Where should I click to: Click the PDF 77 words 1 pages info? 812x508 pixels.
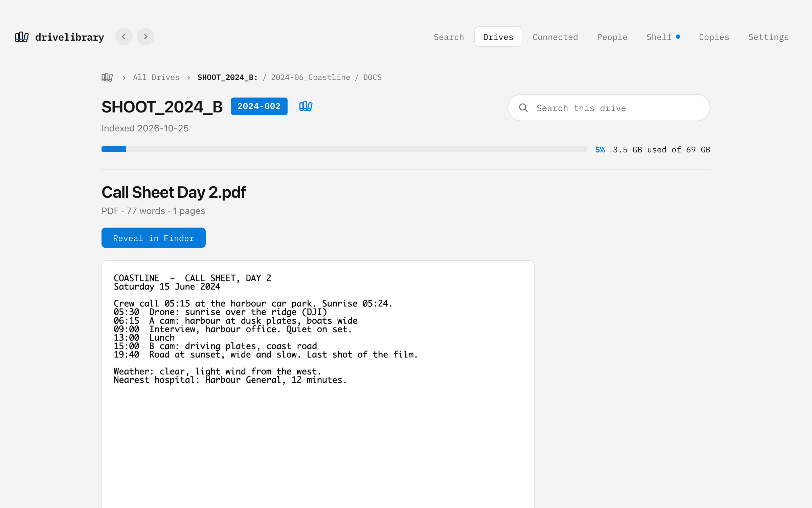tap(153, 211)
